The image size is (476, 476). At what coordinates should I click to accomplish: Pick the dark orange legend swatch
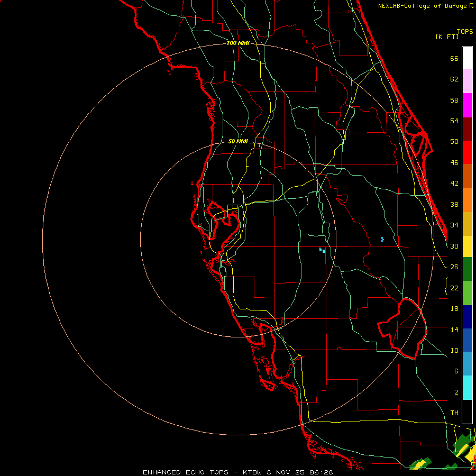(x=467, y=176)
